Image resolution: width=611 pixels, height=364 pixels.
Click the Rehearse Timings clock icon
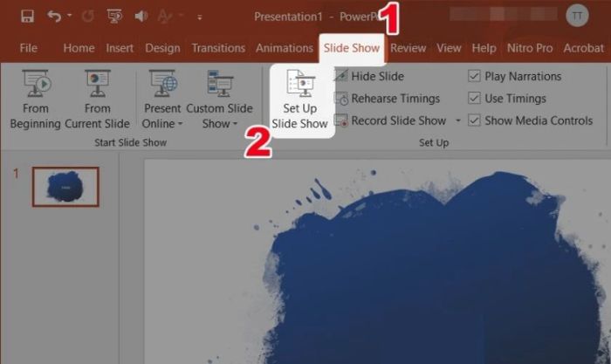341,99
